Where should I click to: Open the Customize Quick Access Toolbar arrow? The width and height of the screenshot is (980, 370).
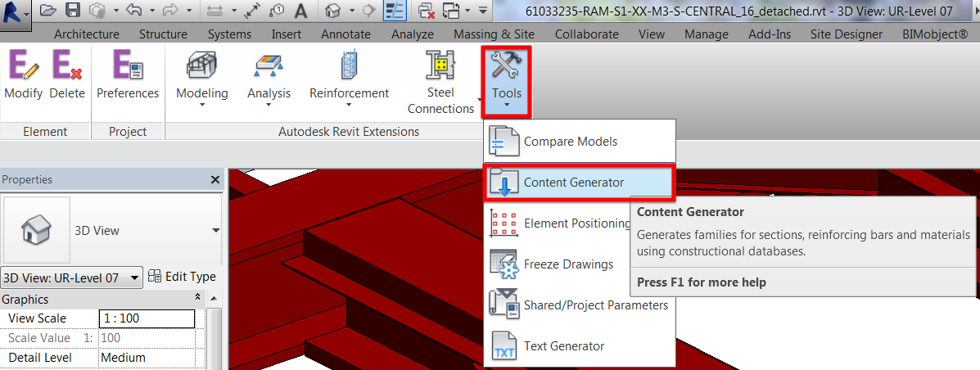coord(482,11)
